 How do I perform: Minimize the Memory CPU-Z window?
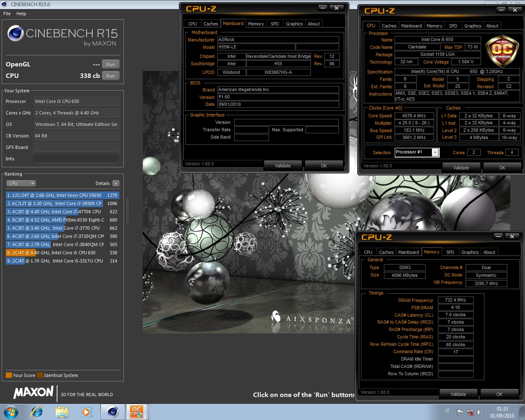tap(498, 236)
